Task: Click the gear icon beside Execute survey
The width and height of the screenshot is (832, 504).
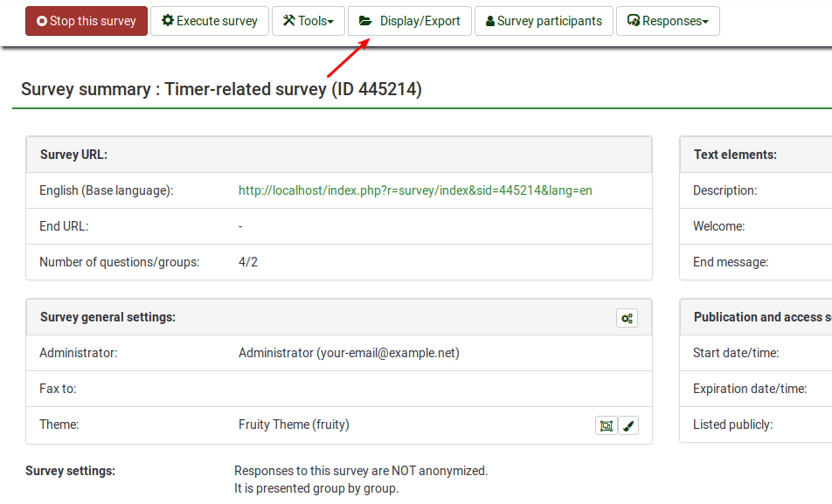Action: click(168, 21)
